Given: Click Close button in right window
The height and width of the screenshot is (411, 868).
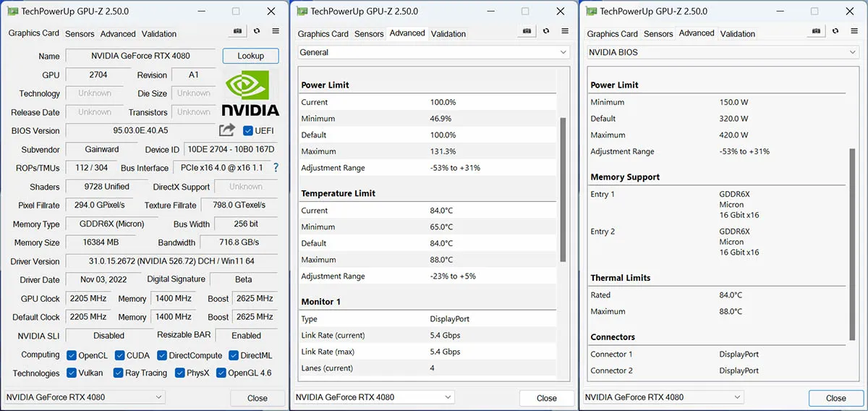Looking at the screenshot, I should [836, 398].
